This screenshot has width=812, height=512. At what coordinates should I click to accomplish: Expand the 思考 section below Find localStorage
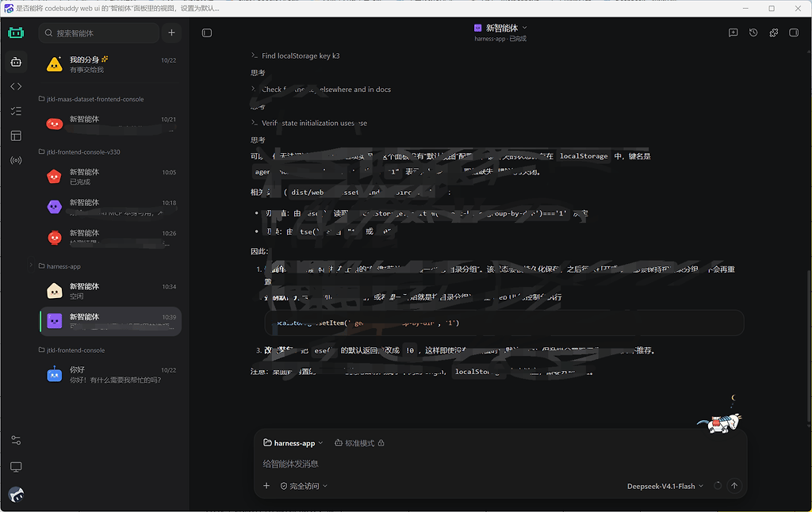pos(258,72)
